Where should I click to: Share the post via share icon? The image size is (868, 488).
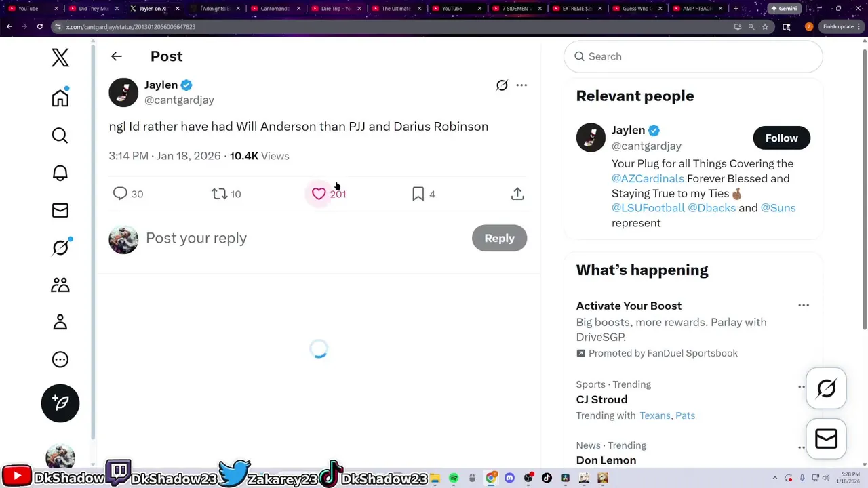517,194
